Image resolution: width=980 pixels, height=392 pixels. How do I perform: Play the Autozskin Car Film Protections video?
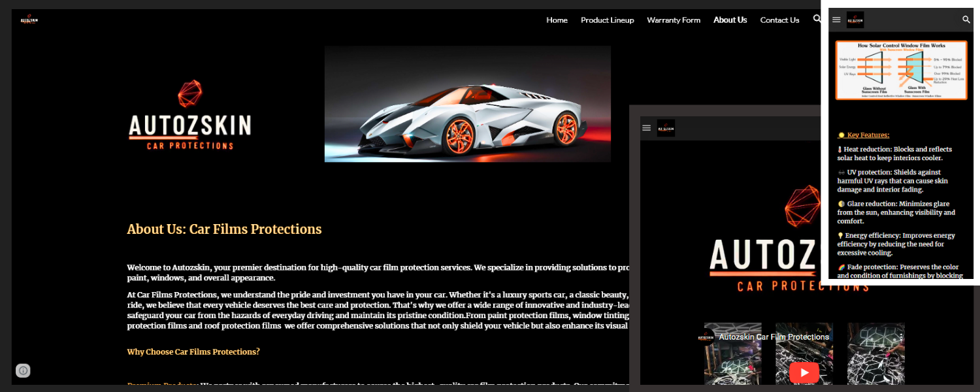tap(804, 372)
